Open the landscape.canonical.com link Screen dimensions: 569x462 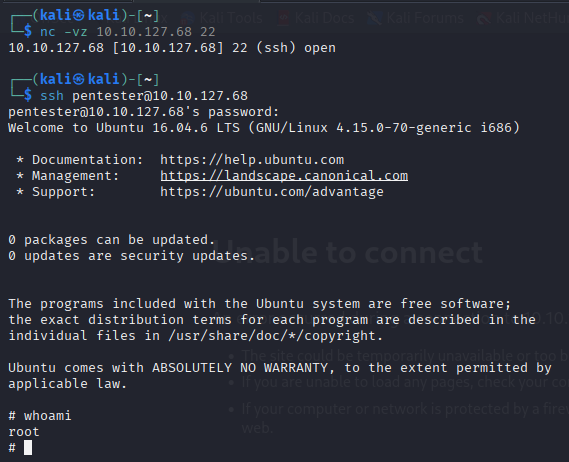284,176
